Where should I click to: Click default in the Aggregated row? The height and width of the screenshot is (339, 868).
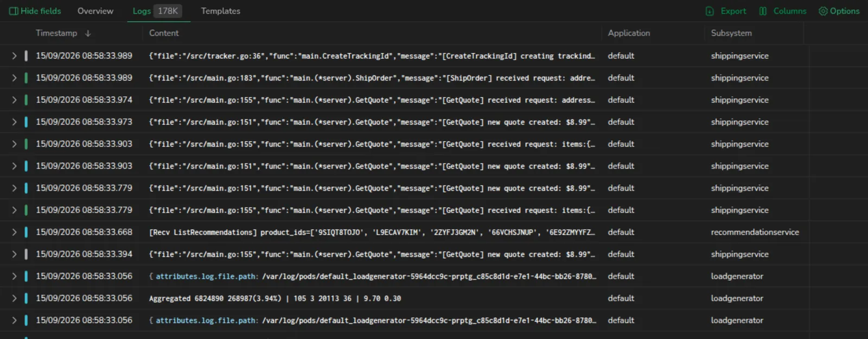[x=621, y=298]
